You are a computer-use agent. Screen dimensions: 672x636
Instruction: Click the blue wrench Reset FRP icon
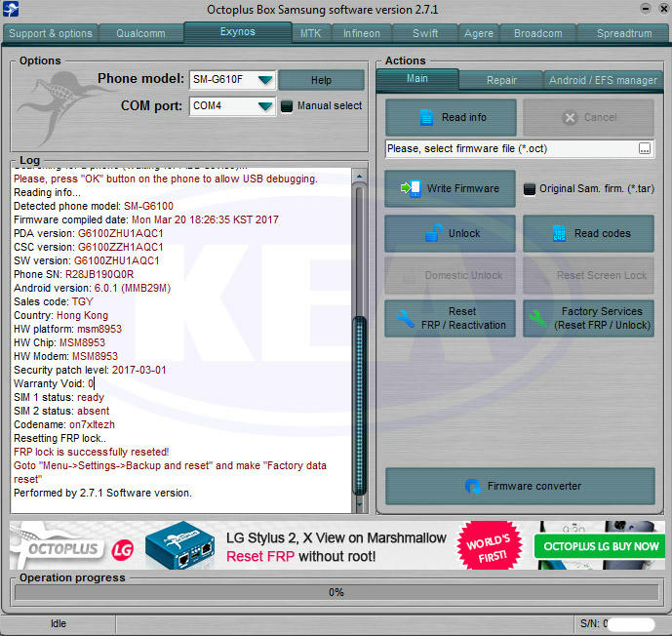point(405,318)
